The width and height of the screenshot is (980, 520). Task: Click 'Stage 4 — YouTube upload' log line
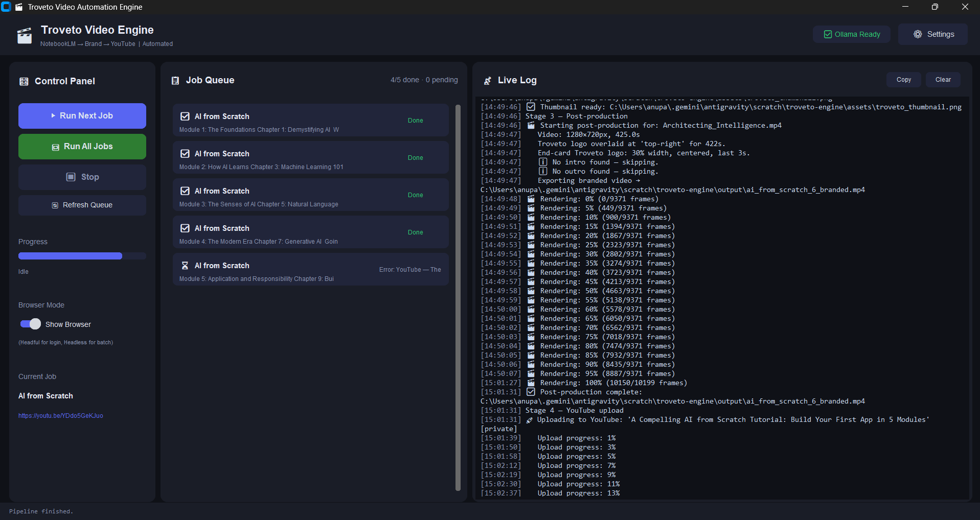575,411
